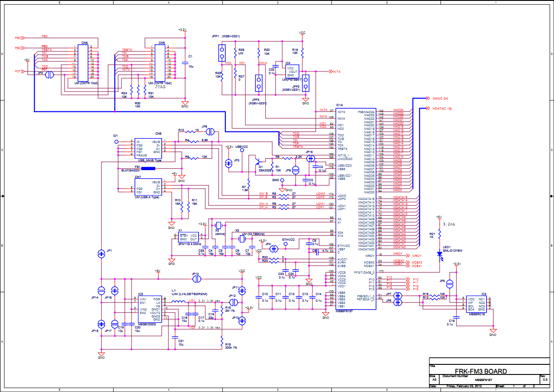Click the L1 inductor coil symbol
This screenshot has height=392, width=554.
coord(178,302)
